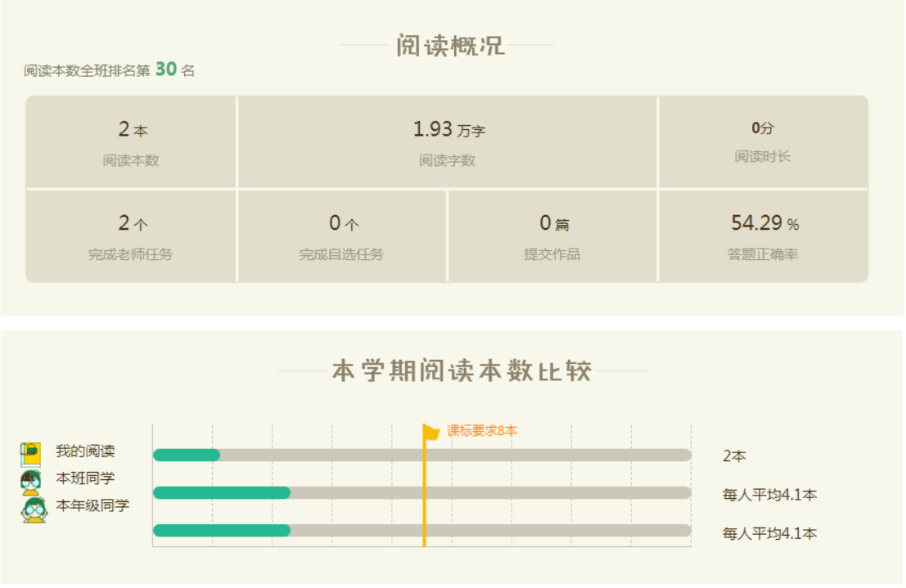Select the 阅读时长 0分 card

(x=763, y=142)
